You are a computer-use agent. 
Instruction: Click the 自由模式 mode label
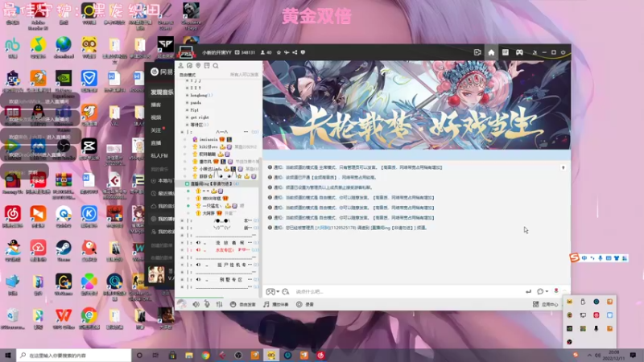(188, 75)
